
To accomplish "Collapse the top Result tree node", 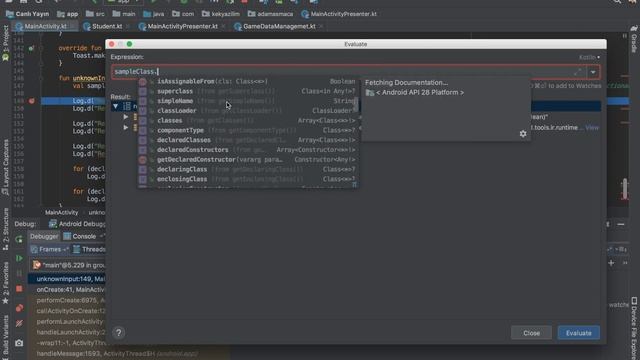I will (116, 107).
